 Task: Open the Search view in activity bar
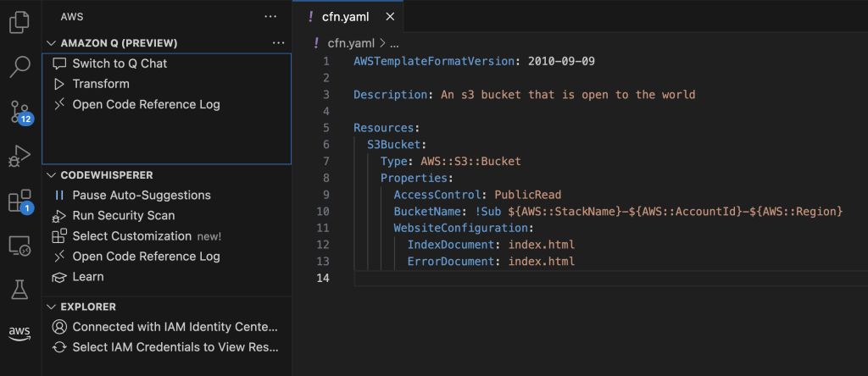pyautogui.click(x=20, y=66)
